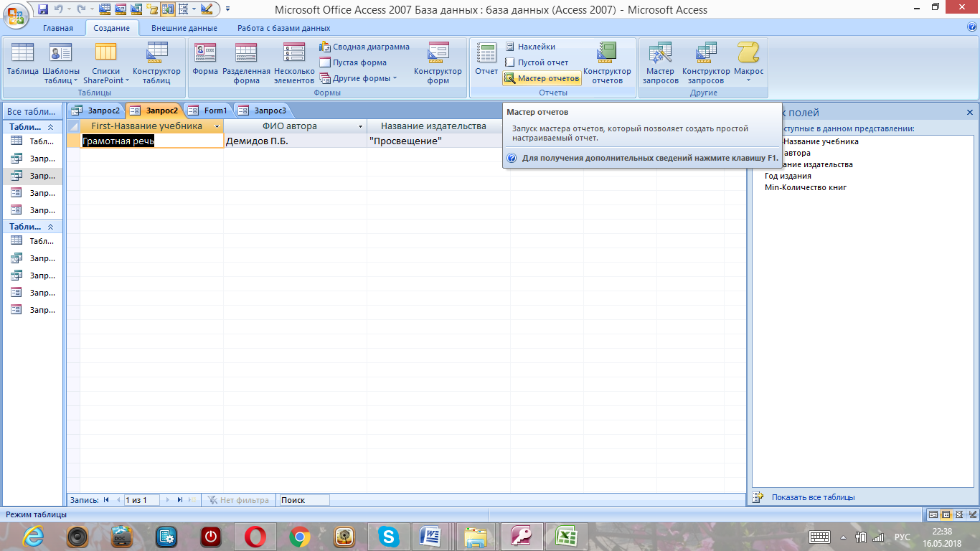Open the Внешние данные ribbon tab
980x551 pixels.
184,28
